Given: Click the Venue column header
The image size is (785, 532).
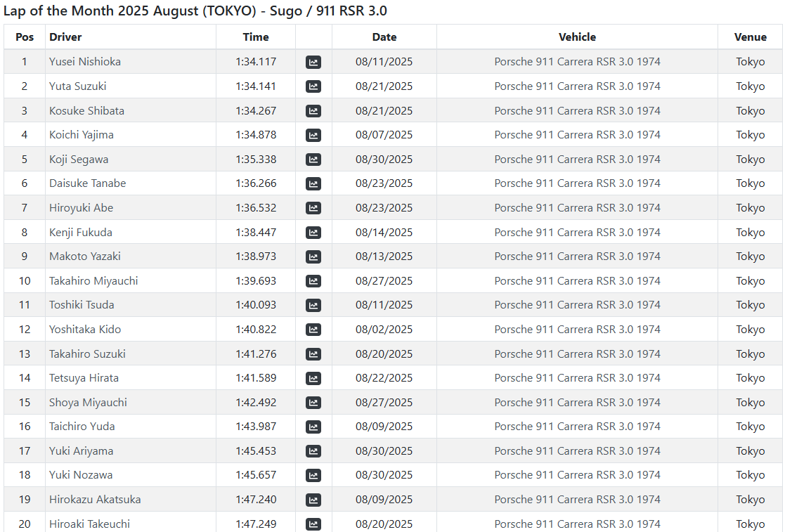Looking at the screenshot, I should 750,37.
